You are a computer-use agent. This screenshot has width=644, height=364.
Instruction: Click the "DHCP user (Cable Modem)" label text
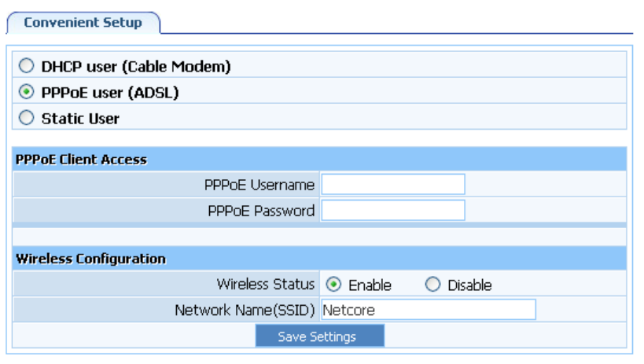(136, 67)
